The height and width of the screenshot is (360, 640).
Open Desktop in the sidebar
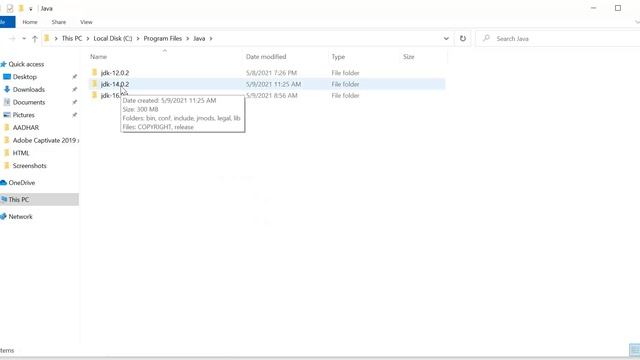24,77
